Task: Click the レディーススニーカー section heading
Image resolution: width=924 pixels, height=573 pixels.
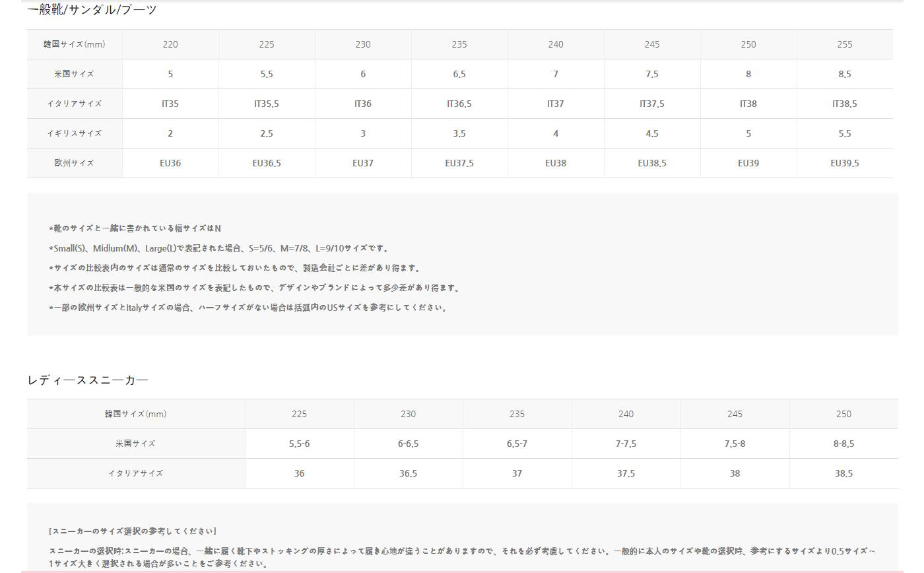Action: tap(88, 380)
